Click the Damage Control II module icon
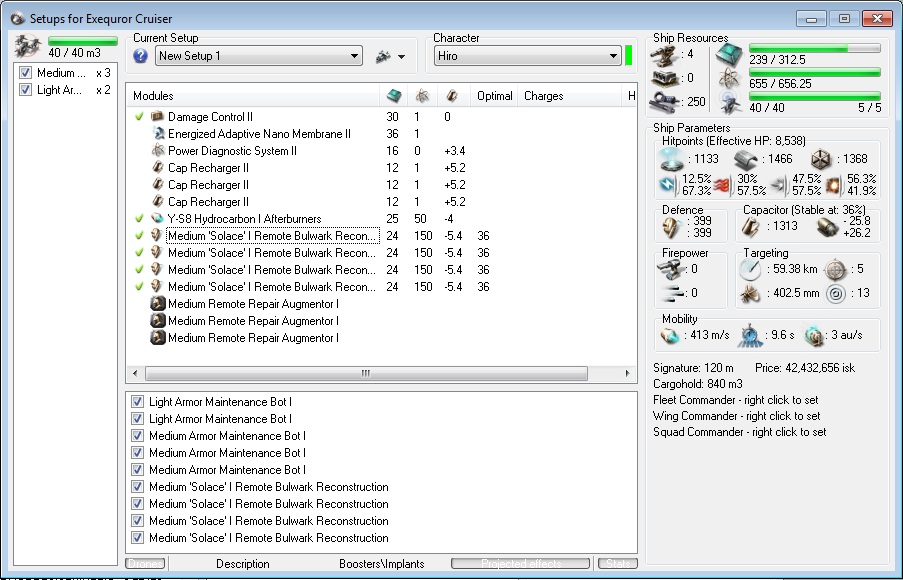The width and height of the screenshot is (903, 580). tap(157, 116)
